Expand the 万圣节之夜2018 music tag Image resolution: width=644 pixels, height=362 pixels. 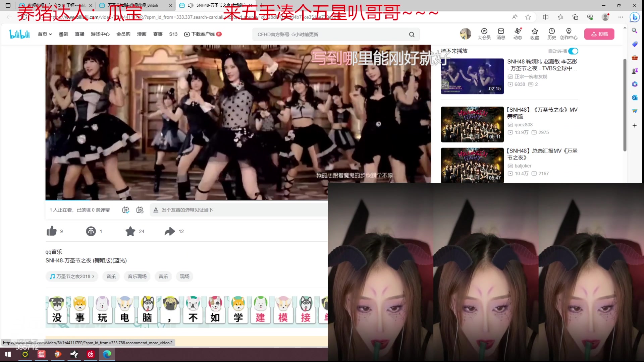tap(72, 277)
